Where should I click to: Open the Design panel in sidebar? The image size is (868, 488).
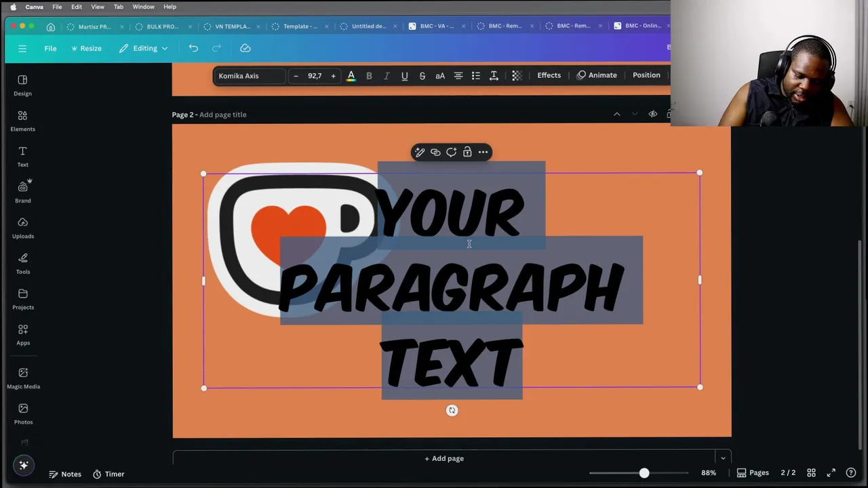pyautogui.click(x=22, y=85)
